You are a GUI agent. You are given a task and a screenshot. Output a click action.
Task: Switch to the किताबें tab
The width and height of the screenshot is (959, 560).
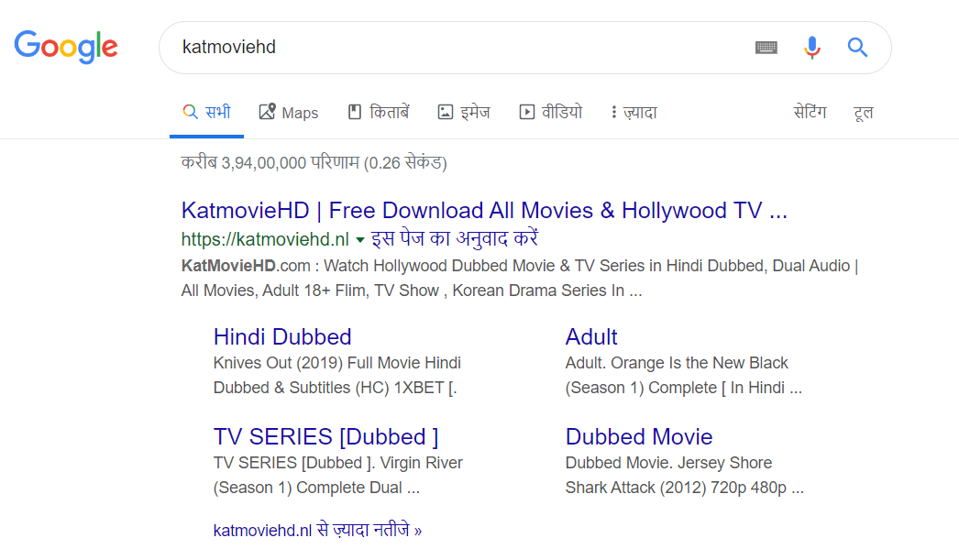[x=379, y=113]
